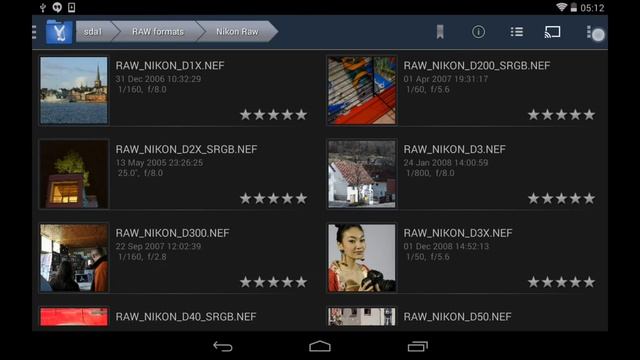Tap the Hangouts notification icon
The width and height of the screenshot is (640, 360).
[x=57, y=7]
